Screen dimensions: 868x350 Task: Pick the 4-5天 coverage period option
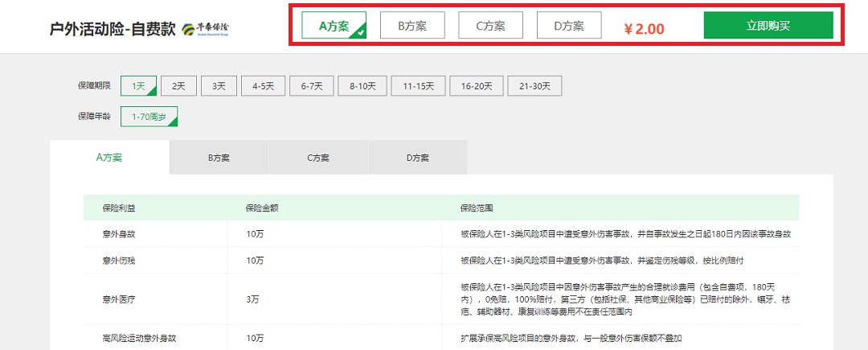coord(264,85)
